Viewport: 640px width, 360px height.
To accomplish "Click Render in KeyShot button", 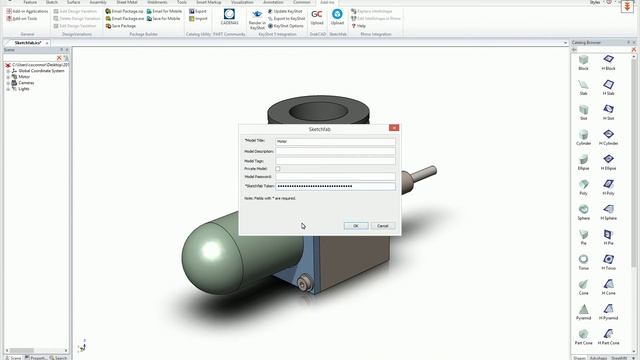I will tap(257, 20).
